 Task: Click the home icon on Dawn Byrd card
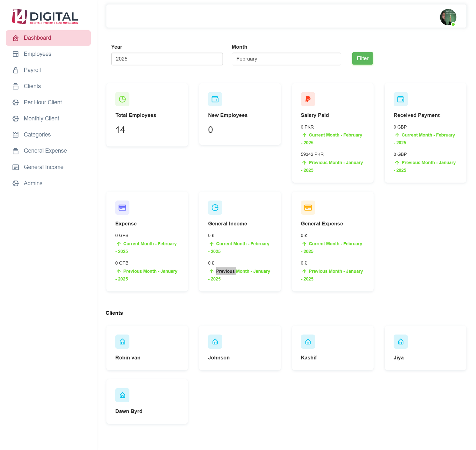(122, 395)
